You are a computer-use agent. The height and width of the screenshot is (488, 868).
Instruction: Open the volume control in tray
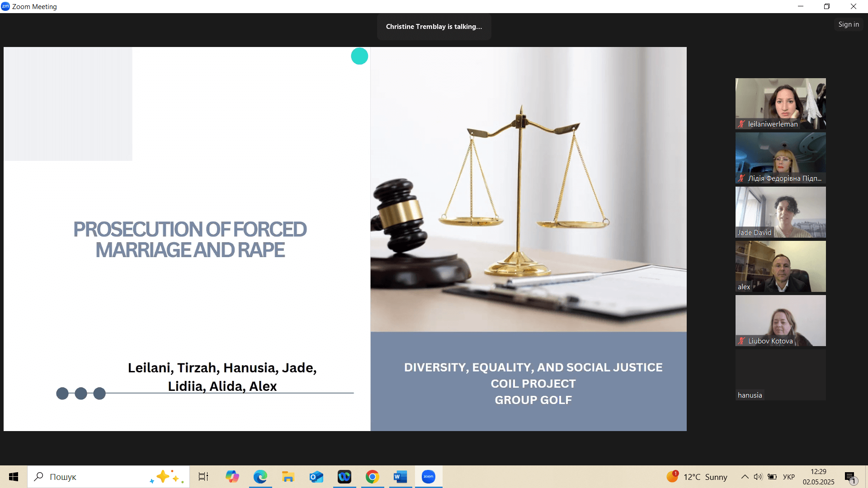click(758, 477)
